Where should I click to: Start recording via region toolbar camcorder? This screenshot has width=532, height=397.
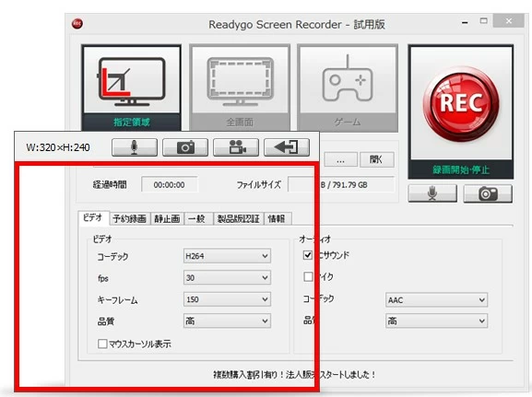[x=236, y=147]
